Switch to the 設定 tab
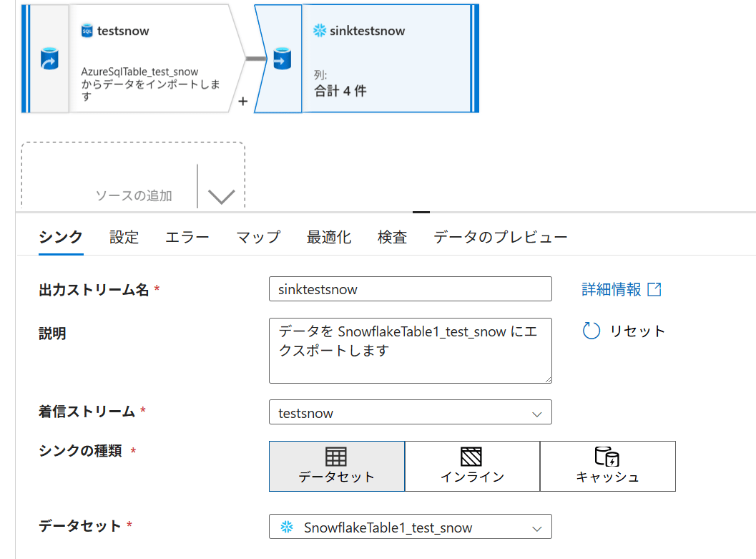The width and height of the screenshot is (756, 559). coord(124,237)
